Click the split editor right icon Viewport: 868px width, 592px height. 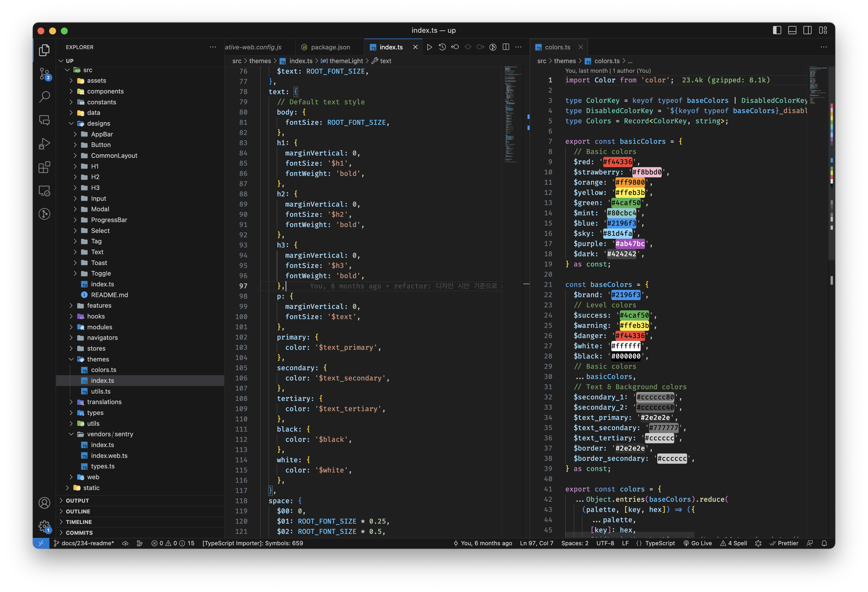pos(506,47)
